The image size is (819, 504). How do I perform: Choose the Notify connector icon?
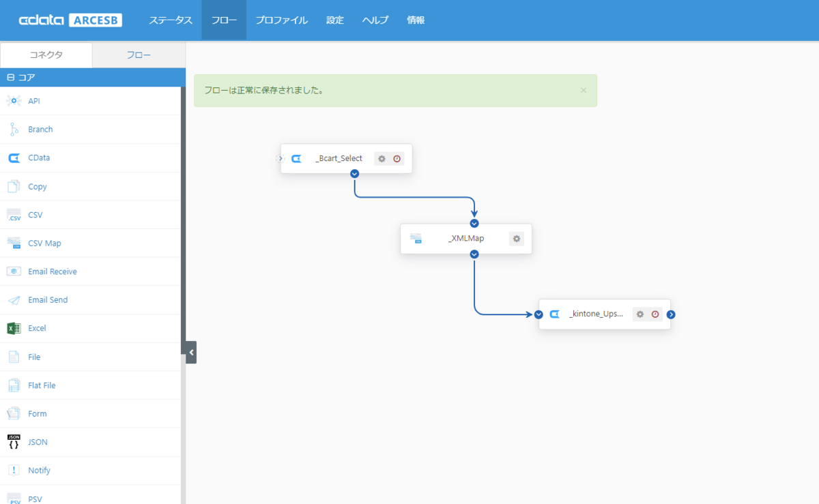(14, 471)
